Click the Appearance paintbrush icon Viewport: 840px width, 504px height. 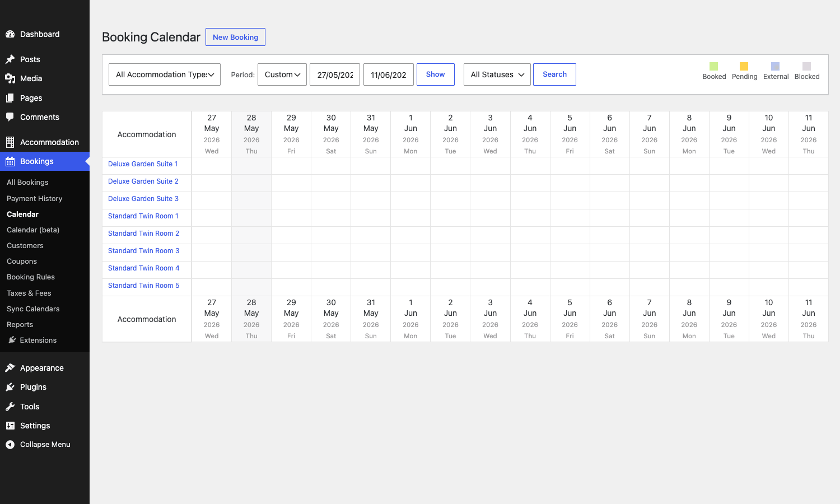[x=10, y=368]
